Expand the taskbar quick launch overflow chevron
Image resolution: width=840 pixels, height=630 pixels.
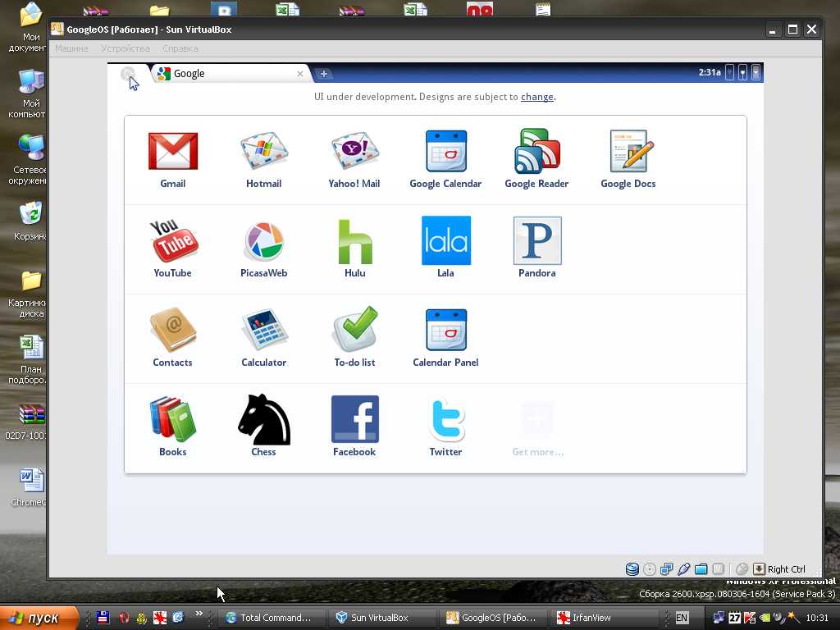(199, 614)
